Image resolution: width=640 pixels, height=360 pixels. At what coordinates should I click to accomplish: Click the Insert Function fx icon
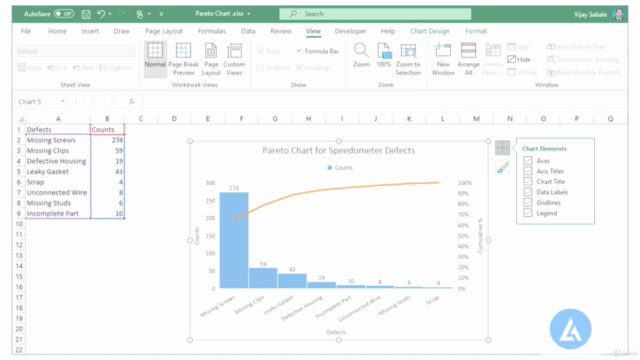click(x=131, y=102)
